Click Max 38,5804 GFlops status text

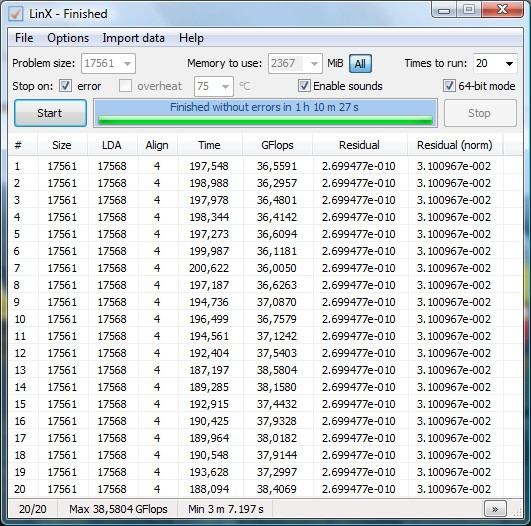(118, 509)
